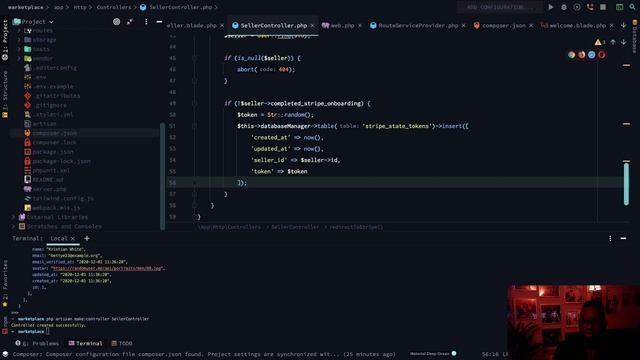Open Search Everywhere magnifier icon
Screen dimensions: 640x360
tap(632, 7)
